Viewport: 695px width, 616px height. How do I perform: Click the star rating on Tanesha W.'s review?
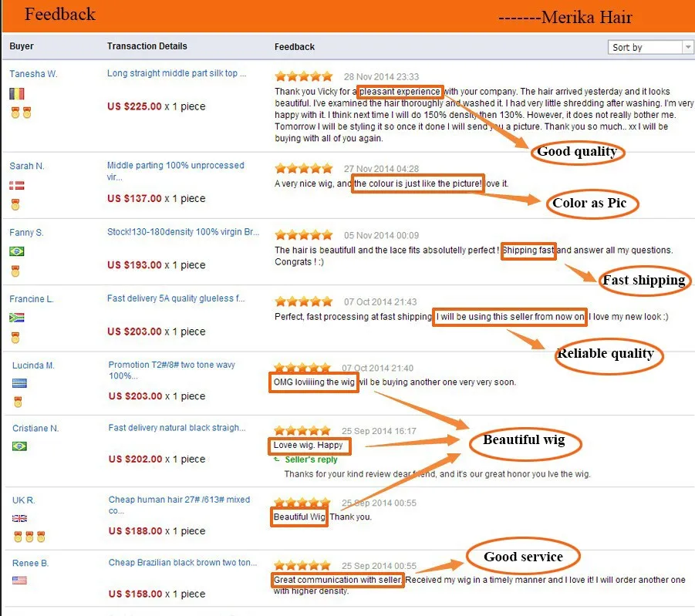point(304,76)
